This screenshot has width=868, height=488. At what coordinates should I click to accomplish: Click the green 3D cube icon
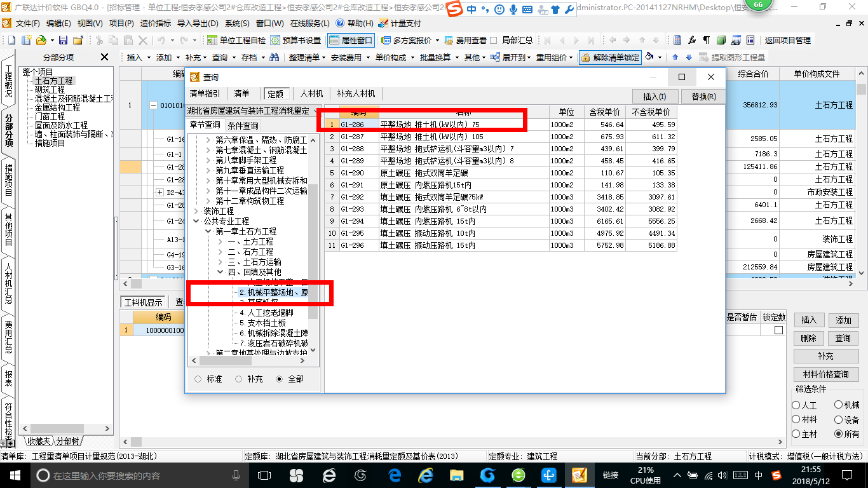(721, 40)
